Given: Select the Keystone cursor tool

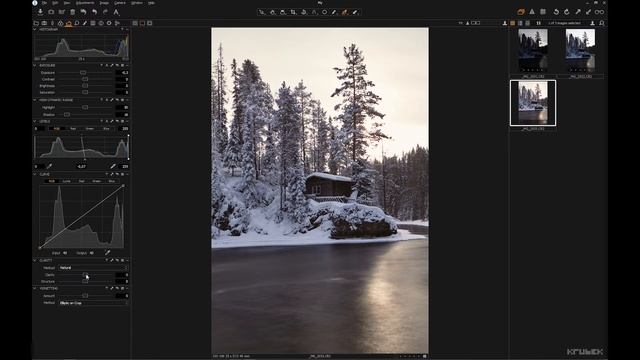Looking at the screenshot, I should click(314, 12).
